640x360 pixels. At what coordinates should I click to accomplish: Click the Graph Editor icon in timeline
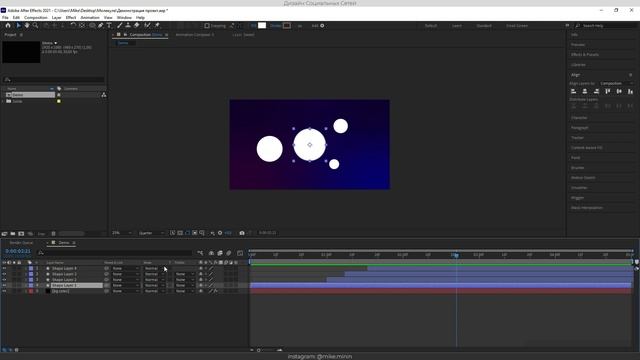click(x=240, y=253)
